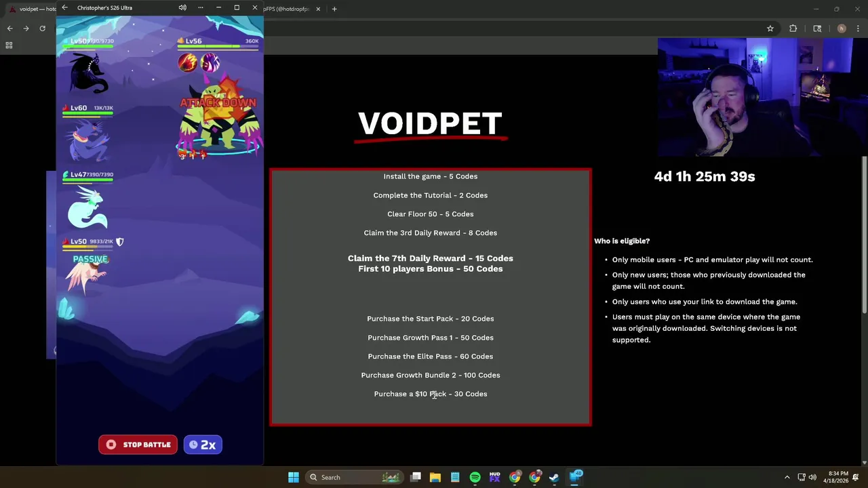The height and width of the screenshot is (488, 868).
Task: Click the Lv60 pet green health bar
Action: (87, 114)
